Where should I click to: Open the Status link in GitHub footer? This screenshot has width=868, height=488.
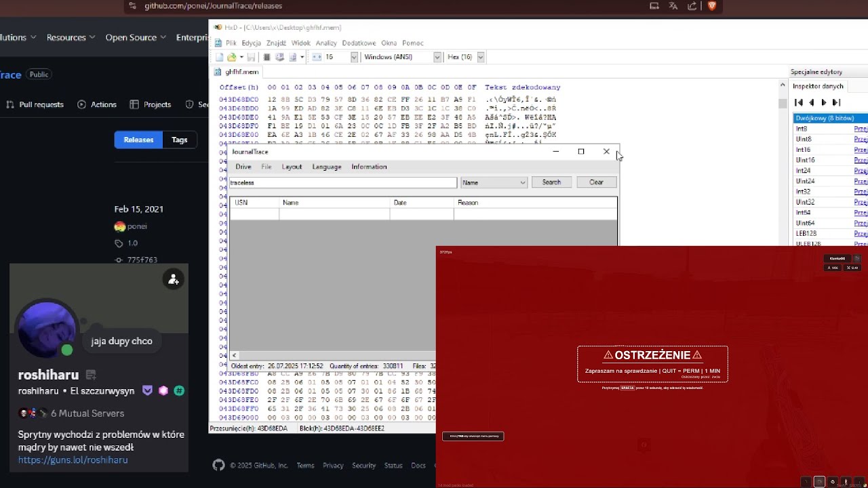393,466
